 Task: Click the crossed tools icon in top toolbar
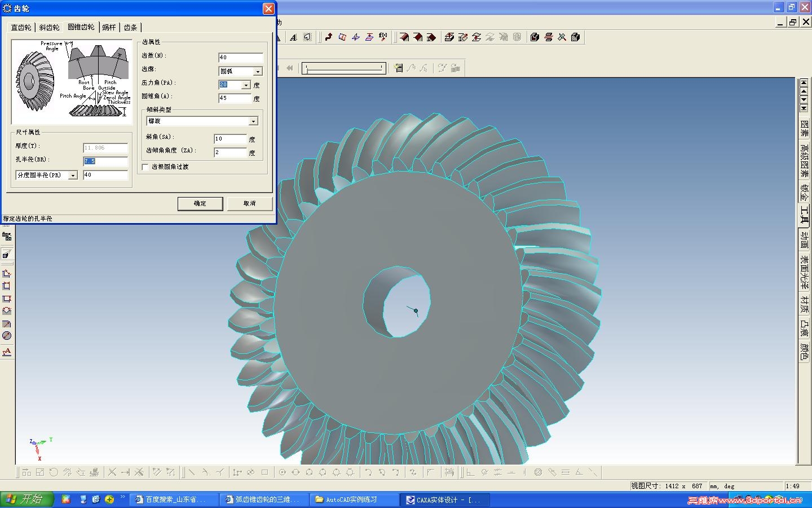(562, 37)
